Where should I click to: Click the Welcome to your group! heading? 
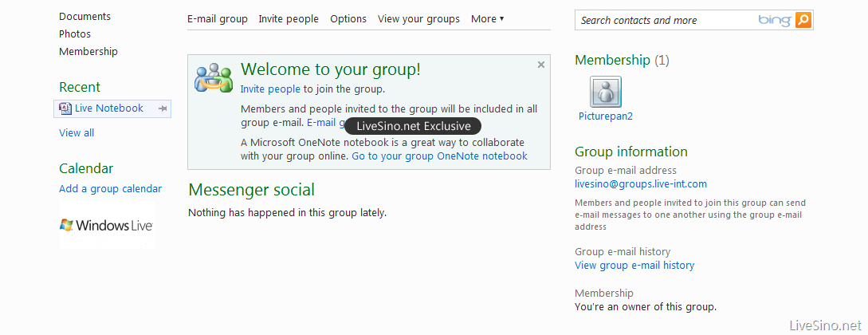[331, 69]
